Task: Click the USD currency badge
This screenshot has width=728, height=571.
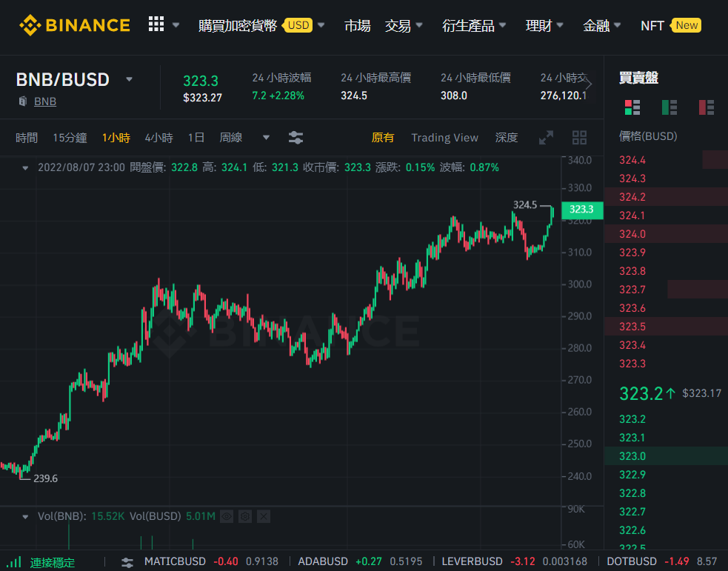Action: tap(298, 25)
